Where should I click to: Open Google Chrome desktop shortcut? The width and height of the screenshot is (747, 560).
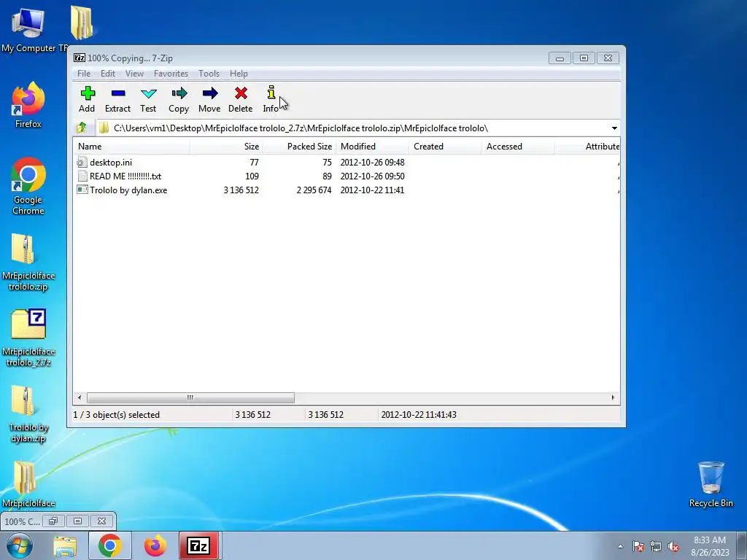point(28,186)
